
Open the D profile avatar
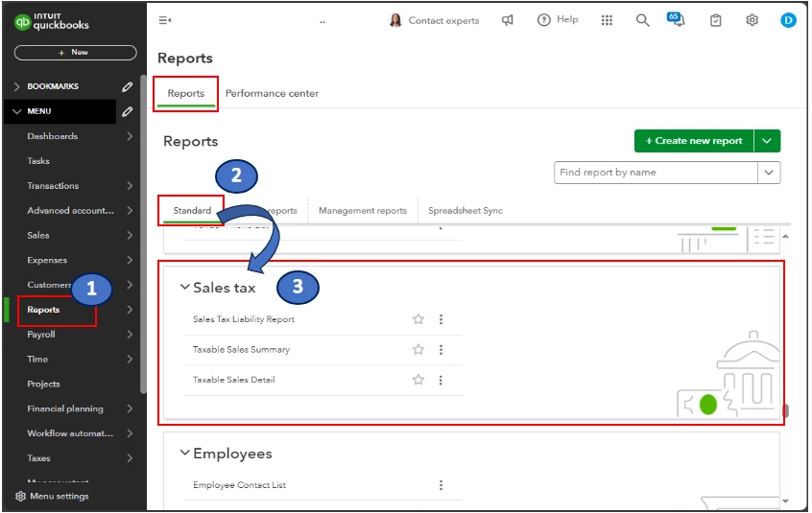[788, 20]
